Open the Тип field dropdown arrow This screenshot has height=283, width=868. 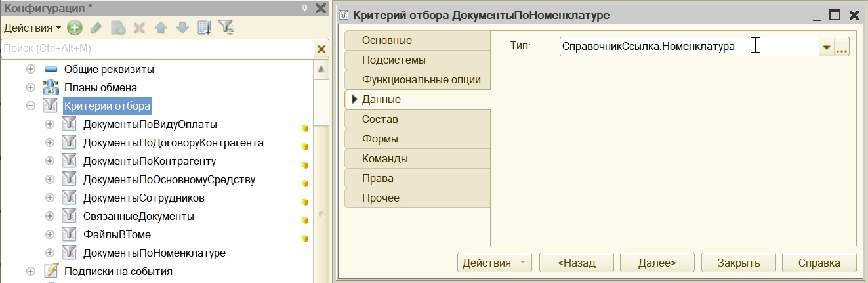[826, 47]
